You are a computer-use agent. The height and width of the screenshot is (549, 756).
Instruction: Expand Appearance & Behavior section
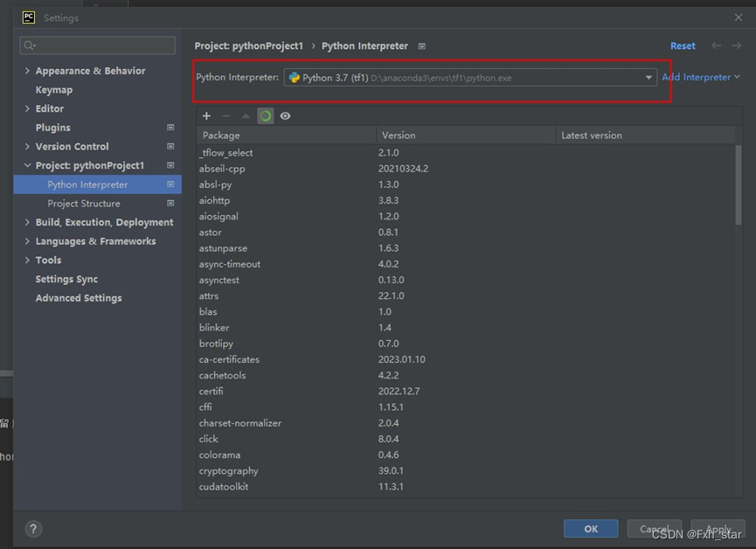[27, 71]
